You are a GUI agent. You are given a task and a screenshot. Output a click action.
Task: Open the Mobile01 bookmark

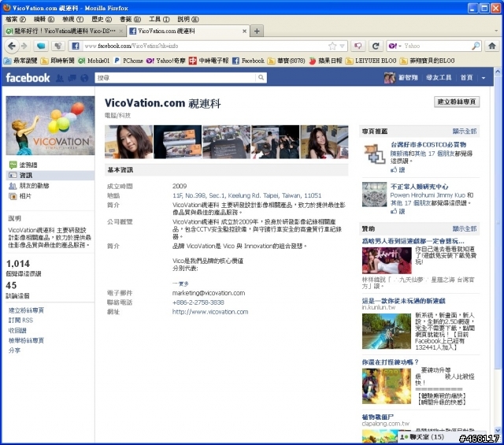[x=94, y=61]
